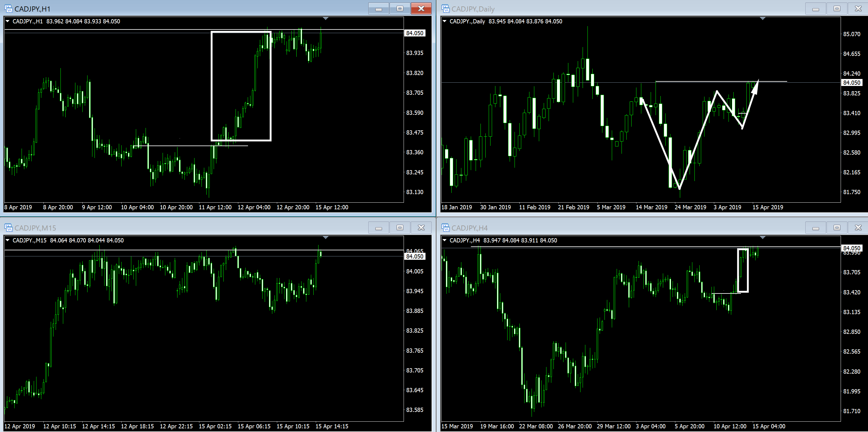Click the CADJPY,H4 window chart icon
Screen dimensions: 868x432
click(445, 228)
